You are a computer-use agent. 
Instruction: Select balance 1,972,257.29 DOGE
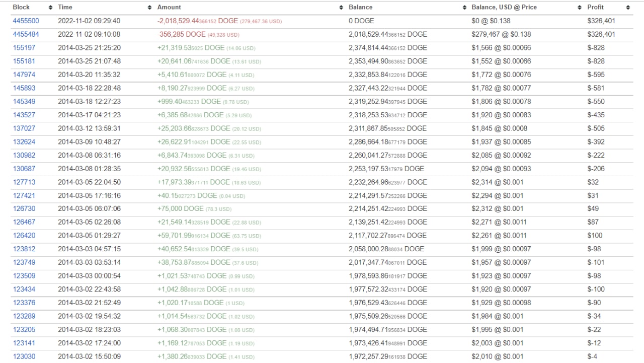click(x=388, y=356)
